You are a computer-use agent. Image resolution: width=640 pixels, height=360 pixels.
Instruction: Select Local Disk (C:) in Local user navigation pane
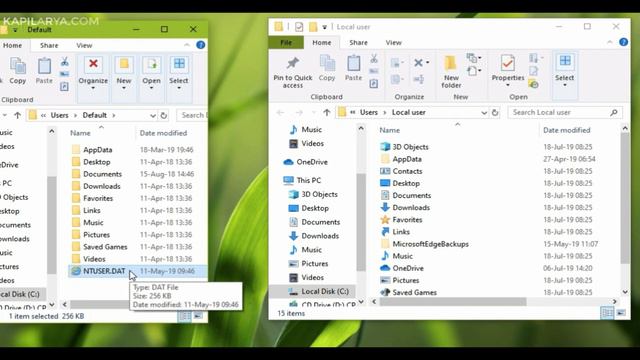coord(325,291)
